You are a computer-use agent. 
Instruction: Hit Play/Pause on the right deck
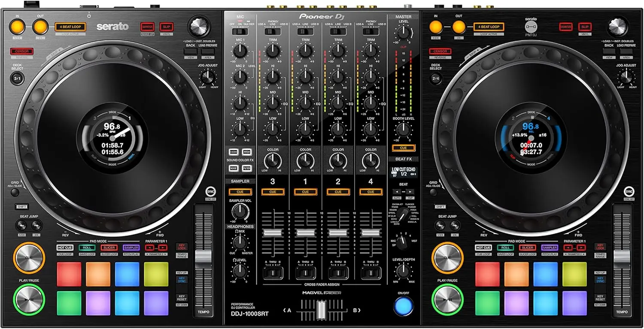click(447, 300)
